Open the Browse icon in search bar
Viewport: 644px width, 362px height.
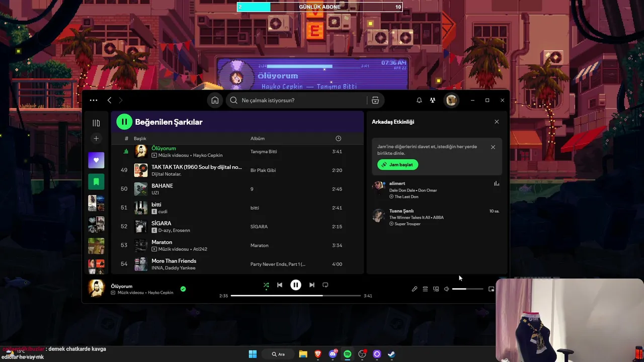pyautogui.click(x=375, y=100)
